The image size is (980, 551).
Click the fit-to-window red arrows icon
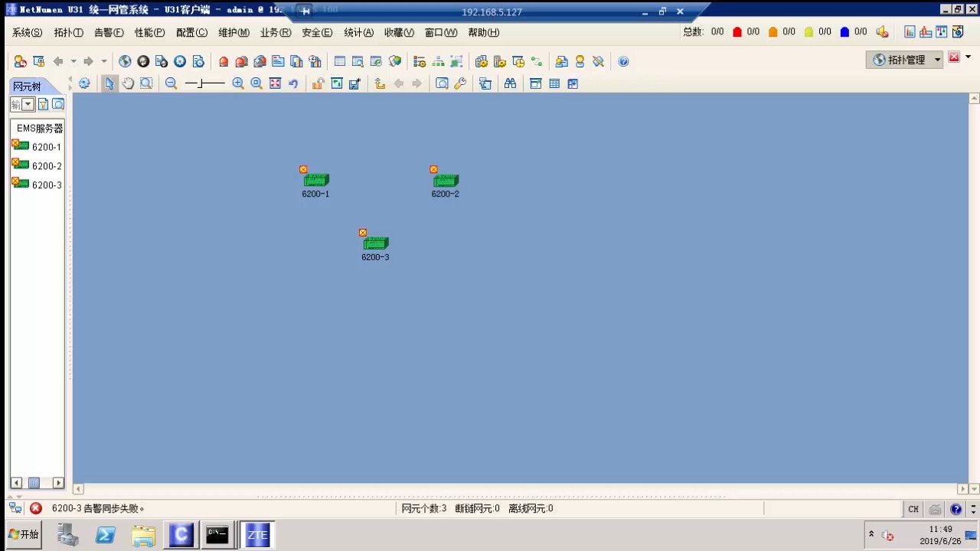[275, 83]
